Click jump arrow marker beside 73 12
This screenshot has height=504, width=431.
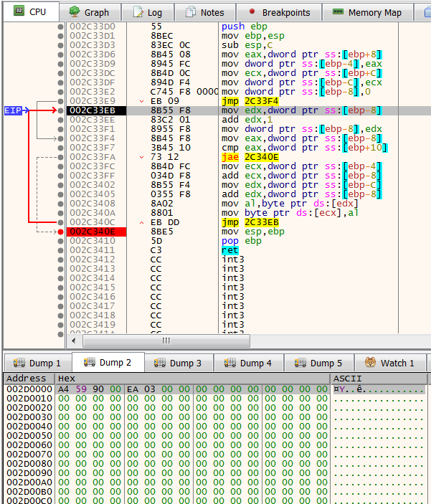tap(141, 157)
